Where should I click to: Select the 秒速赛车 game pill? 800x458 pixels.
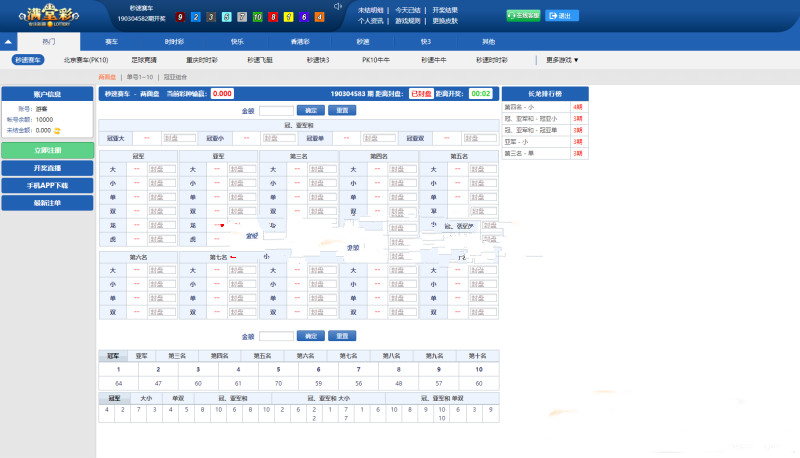[28, 60]
